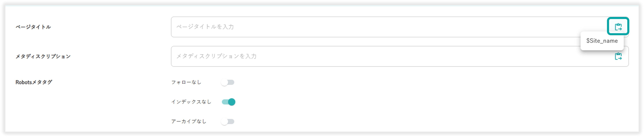Disable the インデックスなし toggle

point(228,102)
